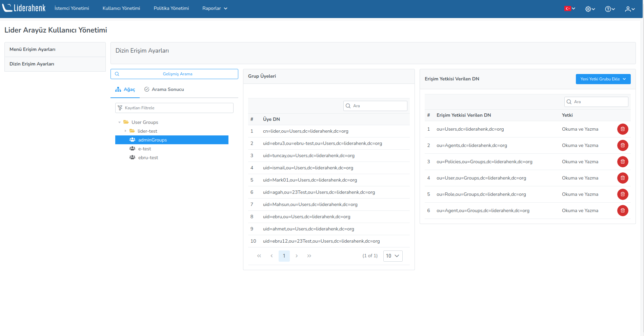This screenshot has height=336, width=644.
Task: Expand the lider-test folder
Action: click(x=125, y=131)
